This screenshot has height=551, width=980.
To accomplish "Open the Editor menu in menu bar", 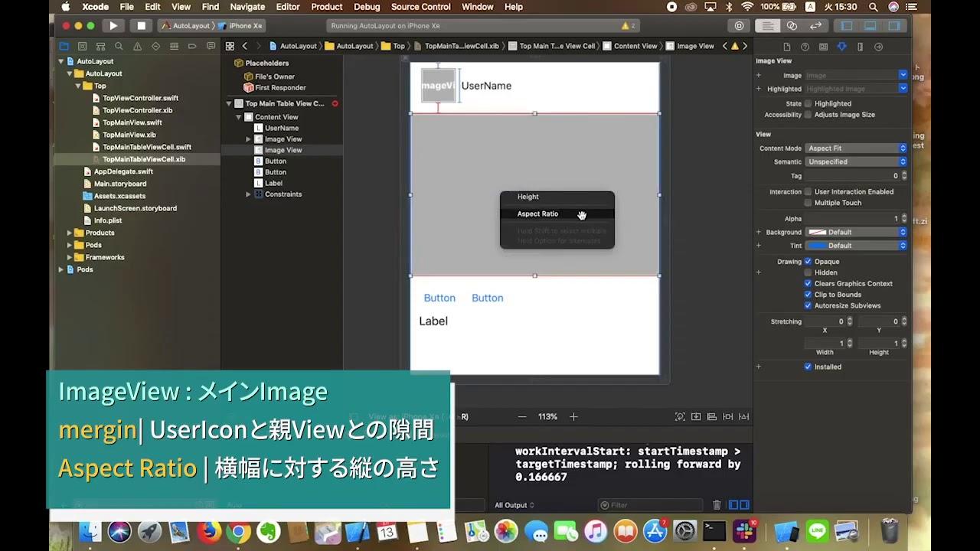I will pos(288,7).
